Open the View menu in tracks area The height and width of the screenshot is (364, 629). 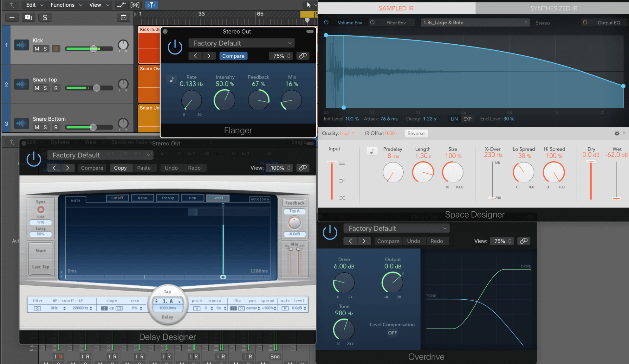[x=99, y=5]
